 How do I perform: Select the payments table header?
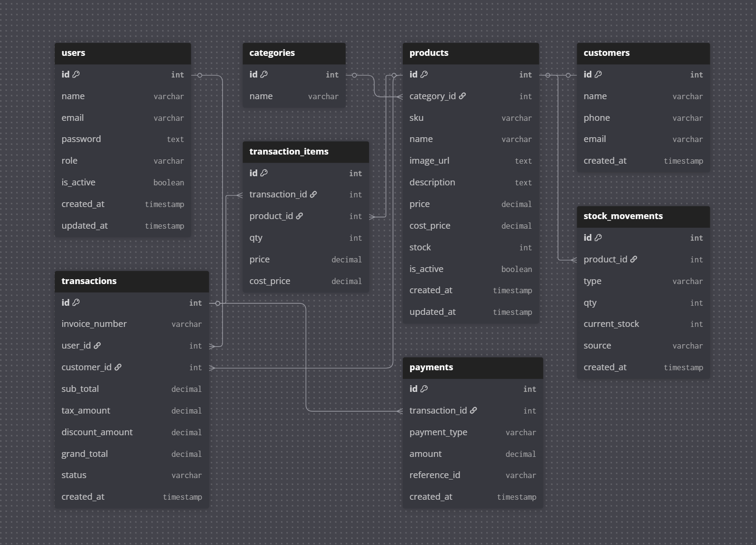click(472, 368)
